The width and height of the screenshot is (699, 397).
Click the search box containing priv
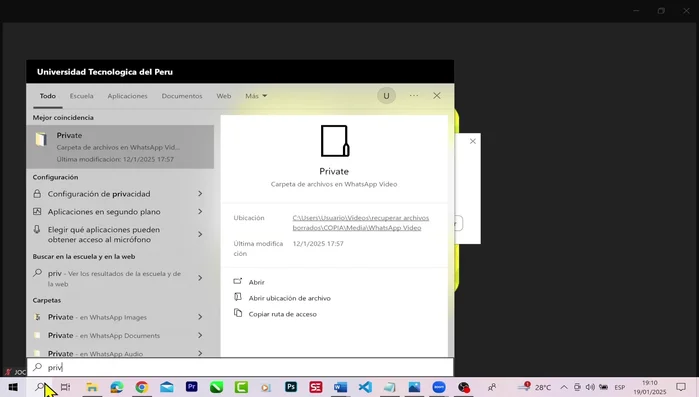pyautogui.click(x=240, y=367)
